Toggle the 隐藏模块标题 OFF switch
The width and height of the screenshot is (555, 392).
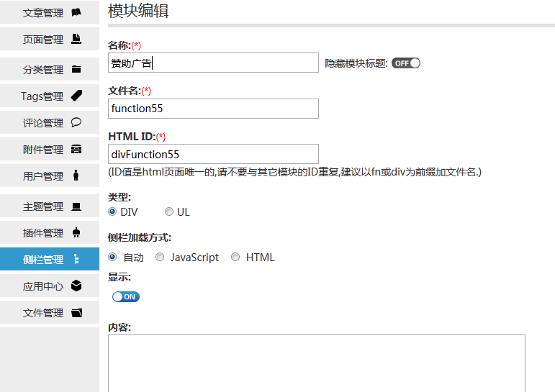405,63
